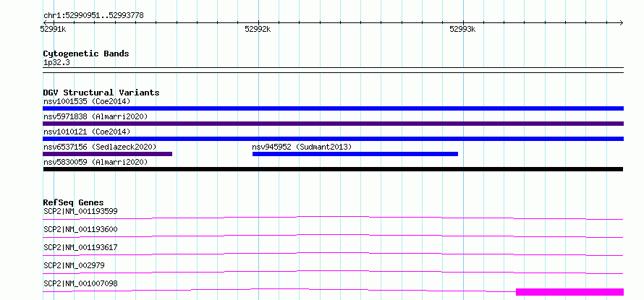Screen dimensions: 644x300
Task: Click the 52991k ruler marker
Action: pos(53,29)
